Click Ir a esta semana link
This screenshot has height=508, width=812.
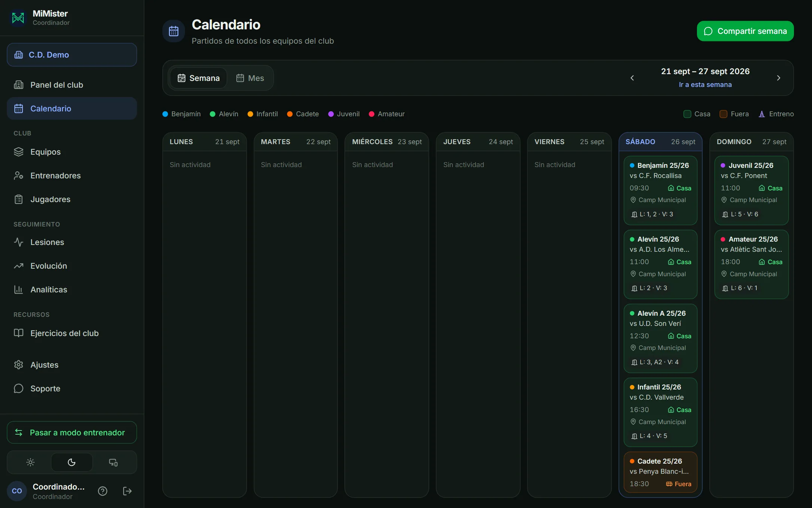pyautogui.click(x=705, y=85)
